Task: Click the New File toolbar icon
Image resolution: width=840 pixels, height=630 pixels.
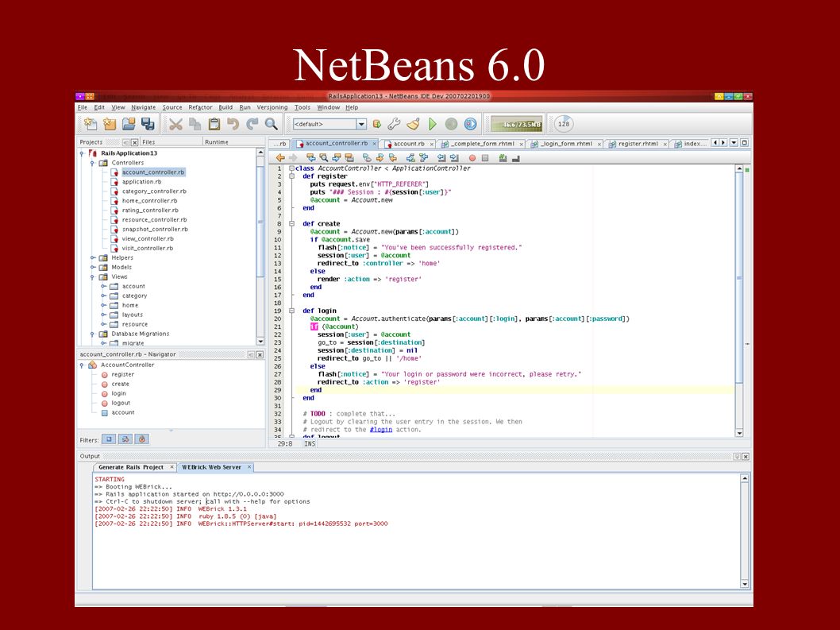Action: [x=110, y=124]
